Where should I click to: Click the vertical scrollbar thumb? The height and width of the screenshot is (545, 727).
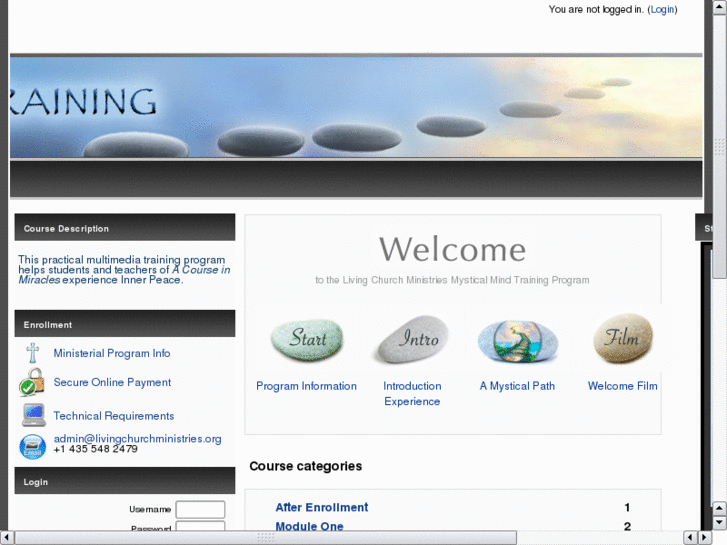(720, 146)
